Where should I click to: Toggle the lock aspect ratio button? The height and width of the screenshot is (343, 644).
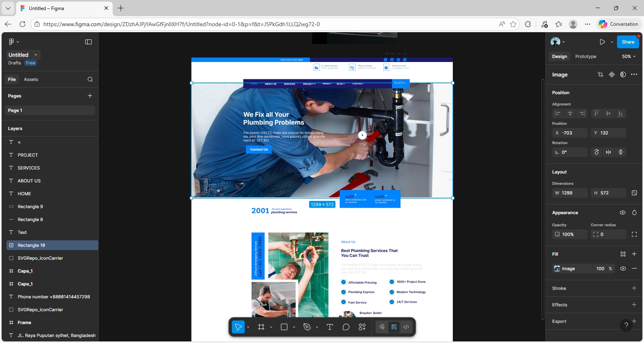[x=634, y=193]
